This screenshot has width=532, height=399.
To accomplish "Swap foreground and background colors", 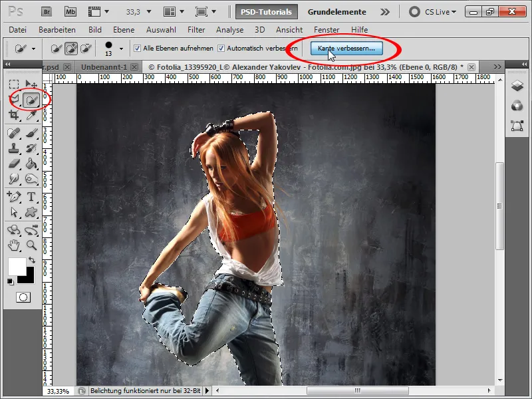I will 31,260.
